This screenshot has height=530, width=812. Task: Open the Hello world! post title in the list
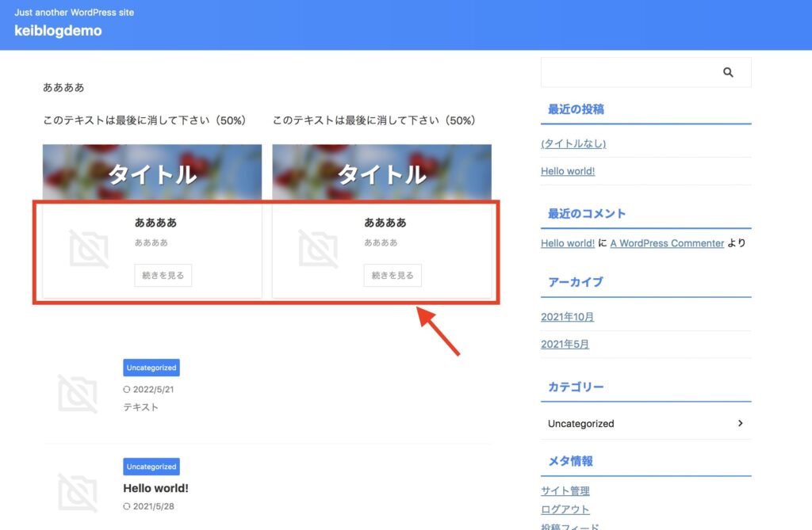click(156, 488)
